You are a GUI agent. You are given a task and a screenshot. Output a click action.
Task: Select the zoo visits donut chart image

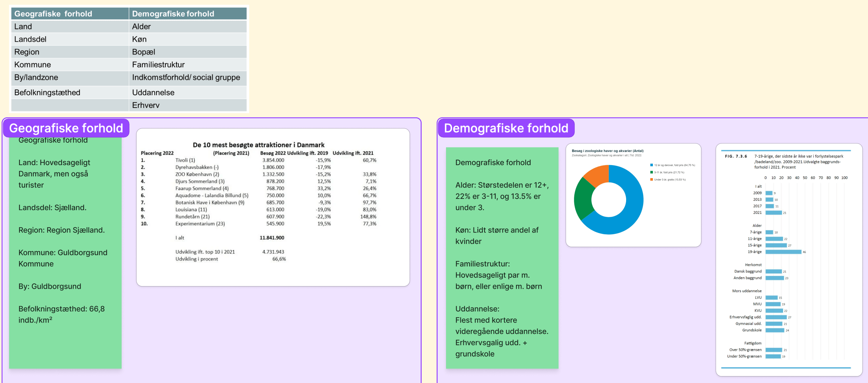pyautogui.click(x=633, y=195)
